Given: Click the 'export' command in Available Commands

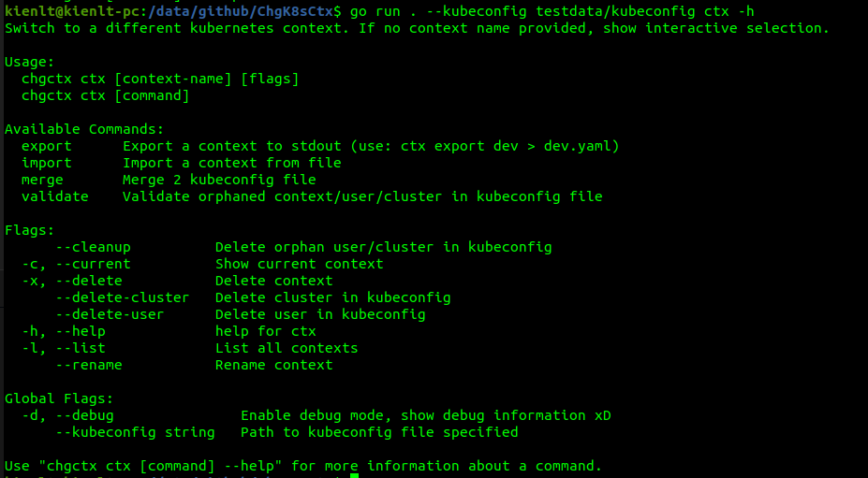Looking at the screenshot, I should 47,146.
